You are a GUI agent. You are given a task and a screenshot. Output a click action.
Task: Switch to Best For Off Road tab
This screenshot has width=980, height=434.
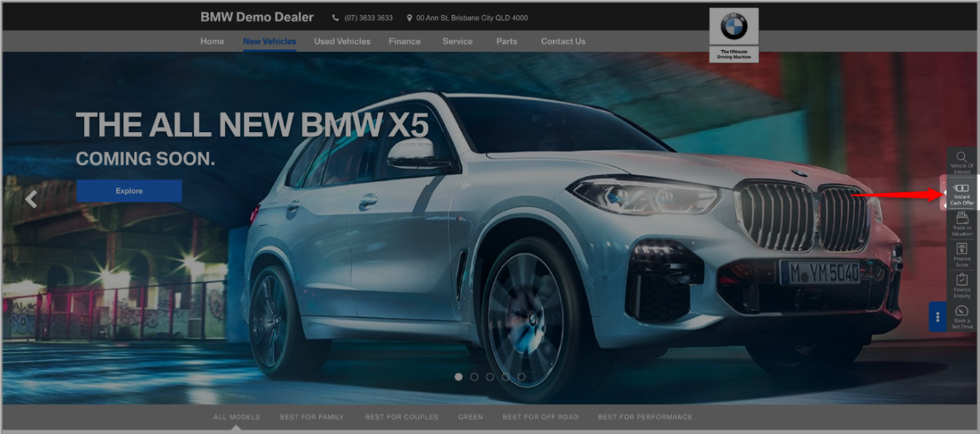point(541,417)
